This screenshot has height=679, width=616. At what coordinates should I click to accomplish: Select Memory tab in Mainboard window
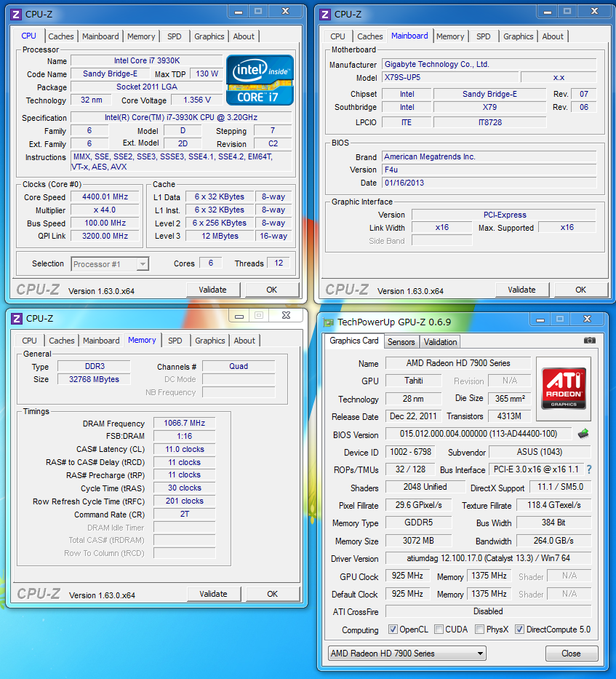[450, 36]
